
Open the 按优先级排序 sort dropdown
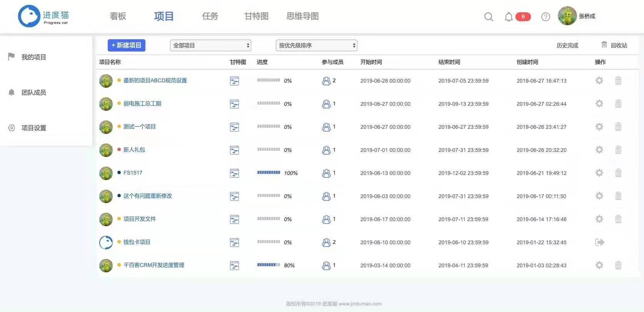click(x=316, y=45)
